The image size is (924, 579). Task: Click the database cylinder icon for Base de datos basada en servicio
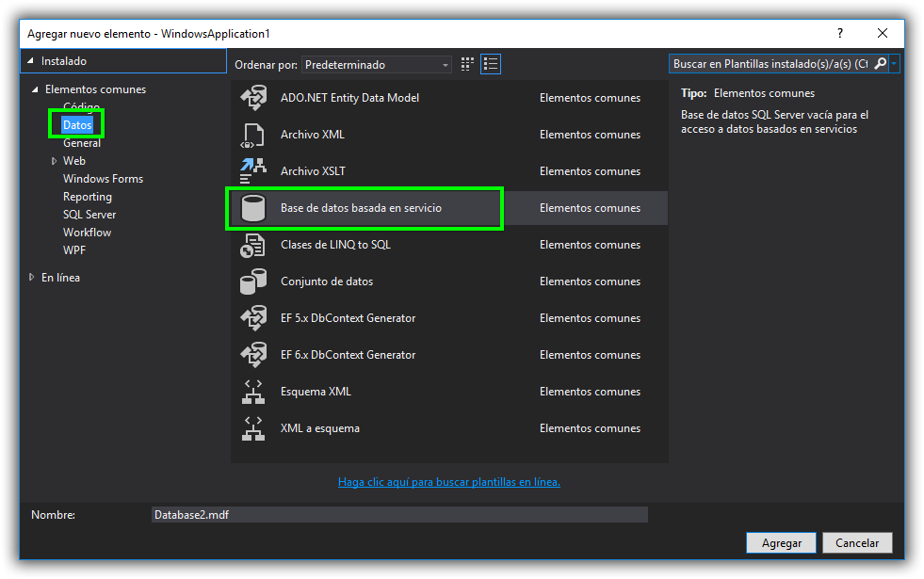pos(253,208)
